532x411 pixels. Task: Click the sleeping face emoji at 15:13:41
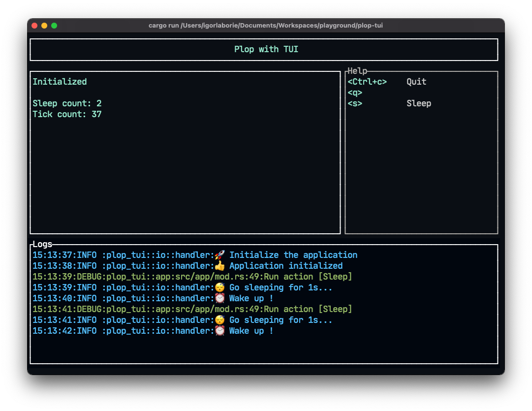220,320
